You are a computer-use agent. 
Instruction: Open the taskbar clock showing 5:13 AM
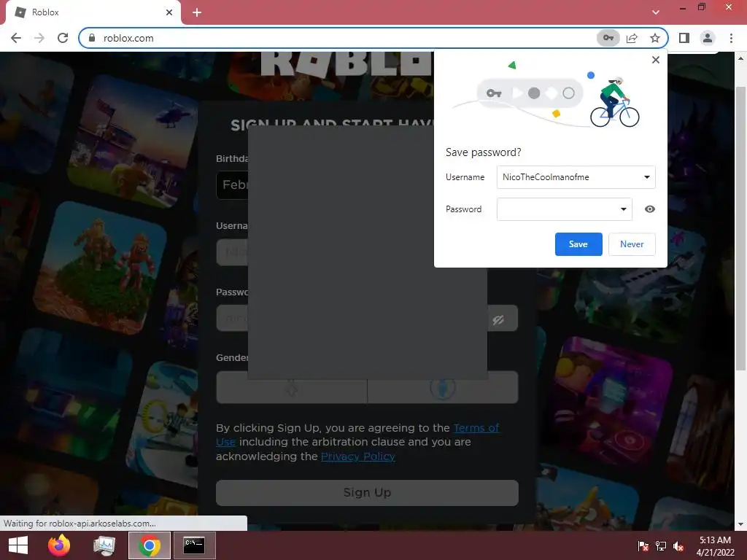tap(715, 545)
